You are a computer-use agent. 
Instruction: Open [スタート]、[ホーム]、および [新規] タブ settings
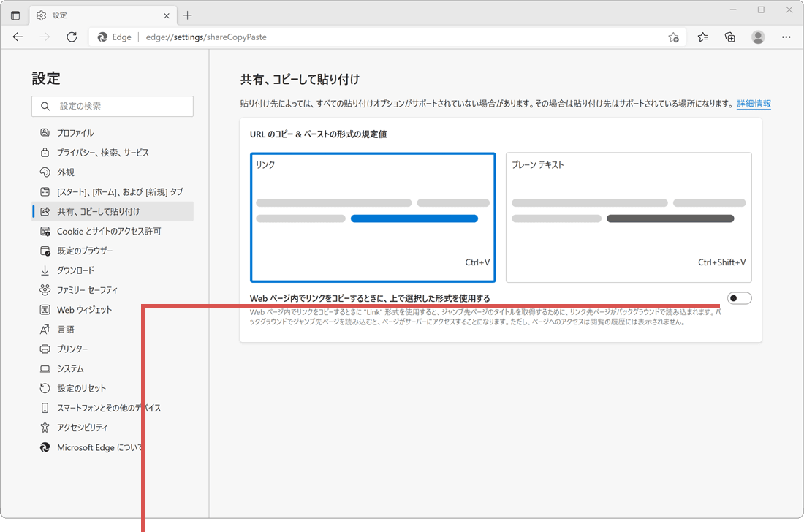click(113, 191)
